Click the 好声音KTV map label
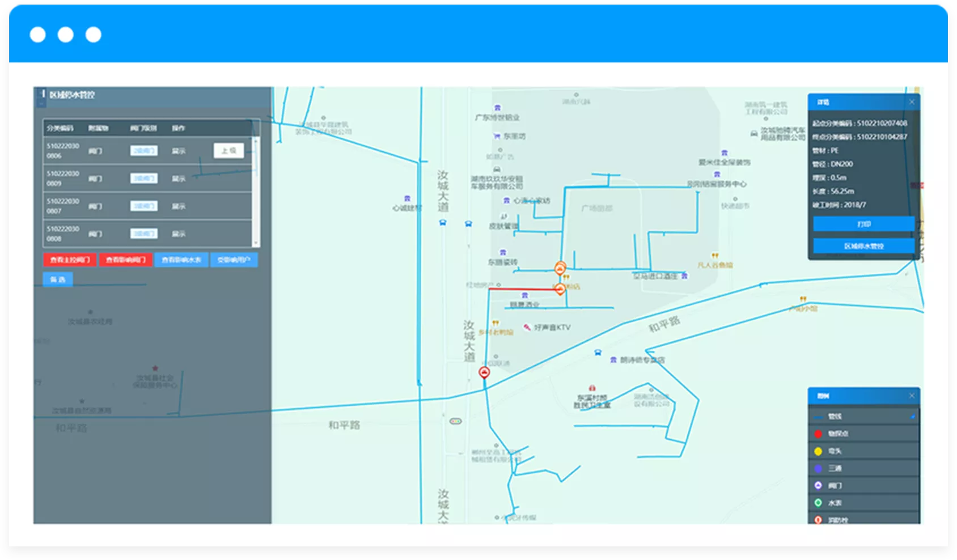The width and height of the screenshot is (957, 560). (x=553, y=328)
